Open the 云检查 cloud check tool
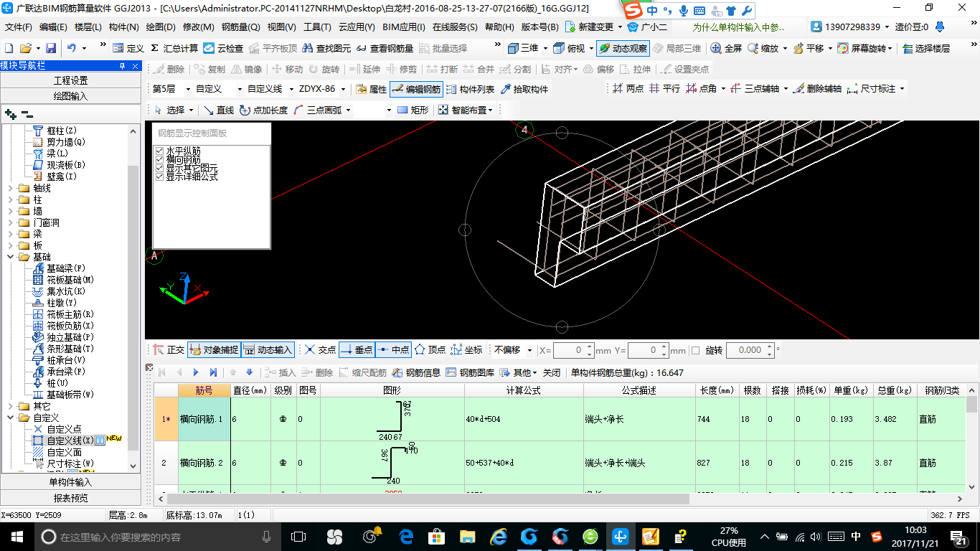Viewport: 980px width, 551px height. 224,48
